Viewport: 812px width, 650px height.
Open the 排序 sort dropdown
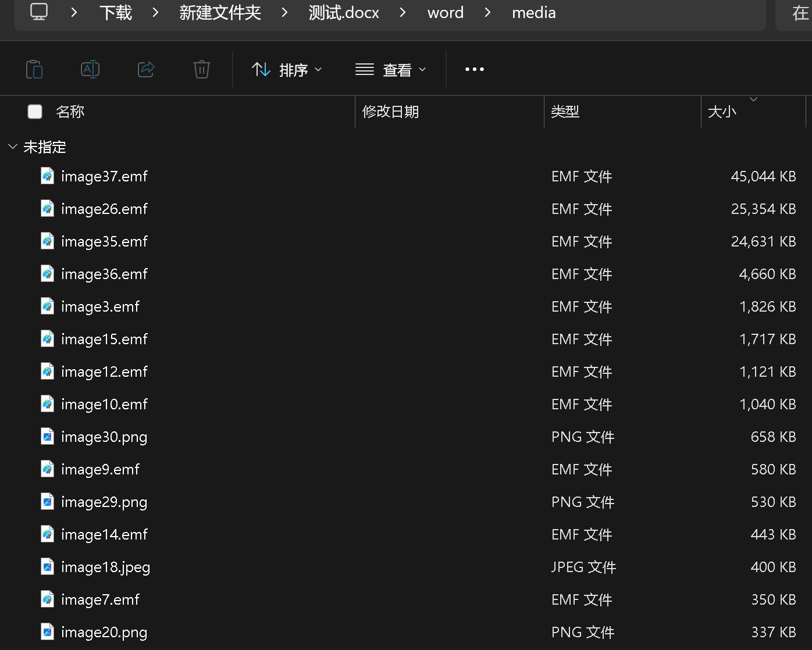click(287, 69)
